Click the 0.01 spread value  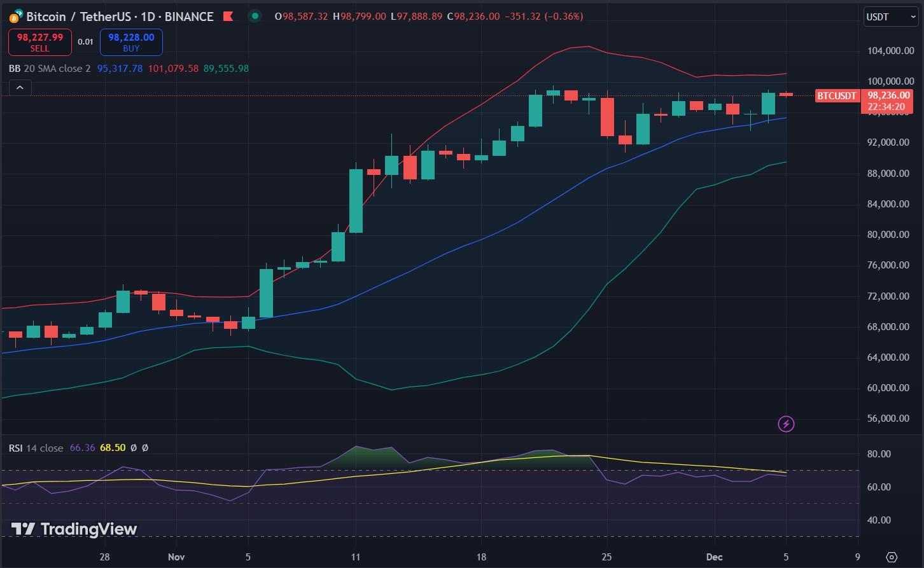(85, 42)
